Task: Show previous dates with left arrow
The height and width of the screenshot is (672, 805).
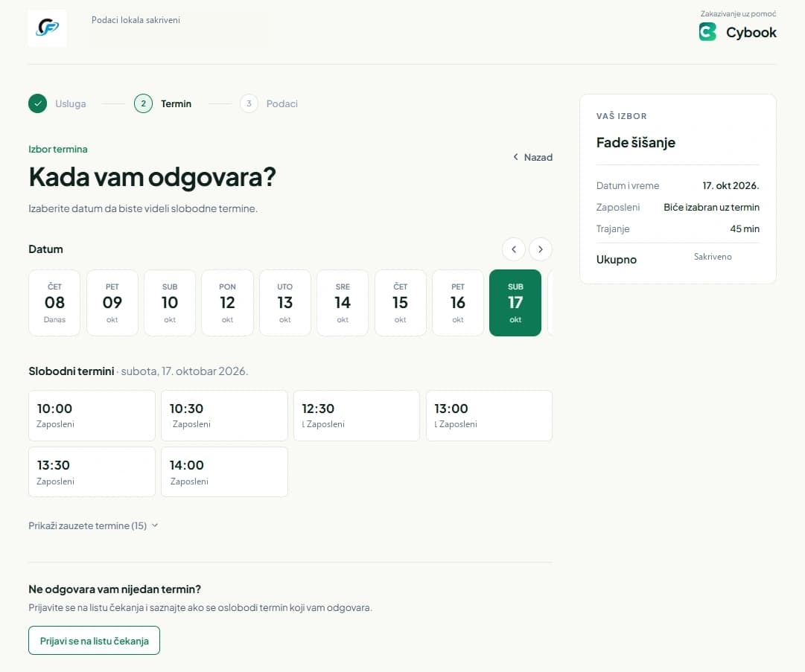Action: [513, 249]
